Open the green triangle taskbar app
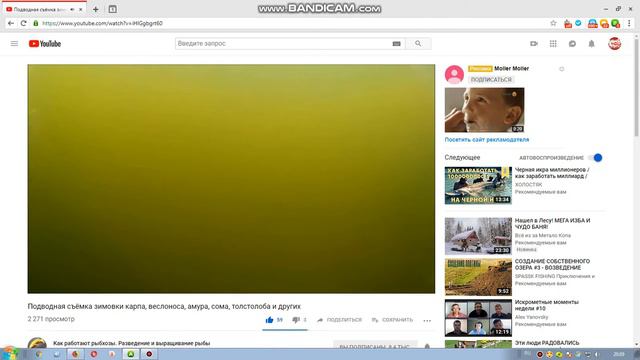 tap(131, 354)
